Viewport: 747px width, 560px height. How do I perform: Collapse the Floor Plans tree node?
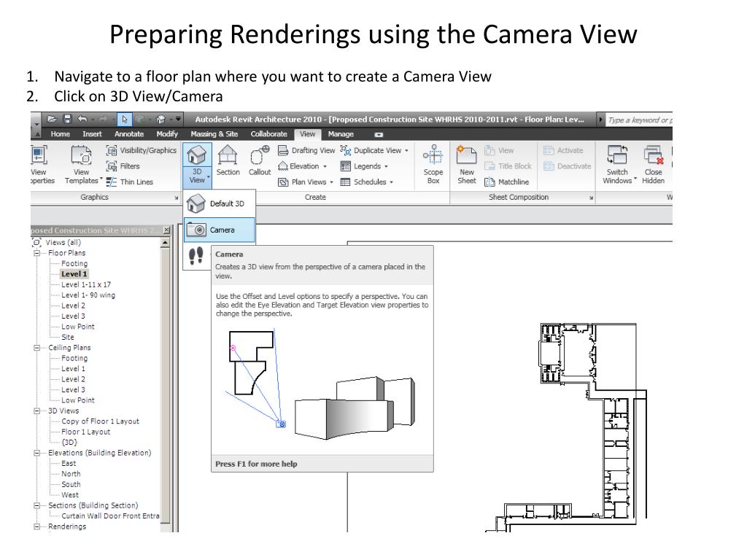pos(37,253)
